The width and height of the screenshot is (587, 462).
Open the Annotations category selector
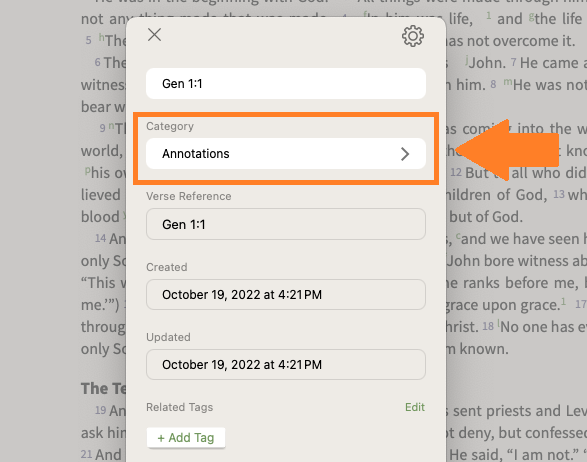pyautogui.click(x=286, y=154)
